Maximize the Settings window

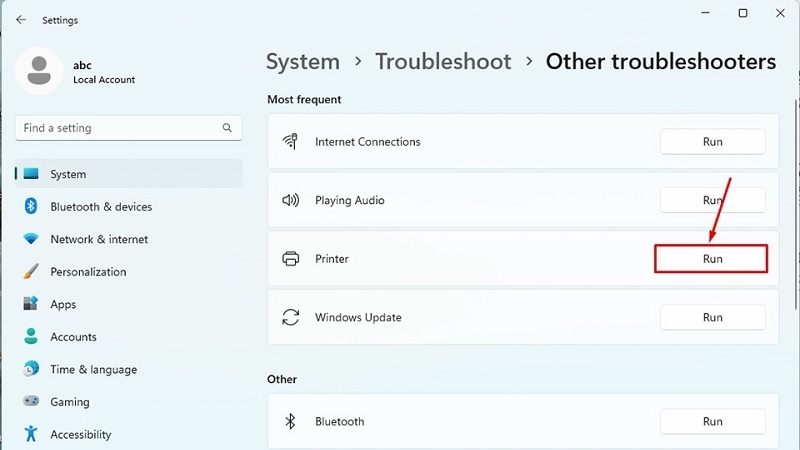pyautogui.click(x=743, y=13)
